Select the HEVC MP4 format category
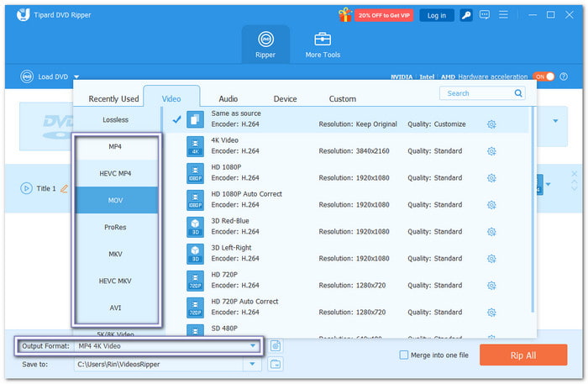 point(116,174)
